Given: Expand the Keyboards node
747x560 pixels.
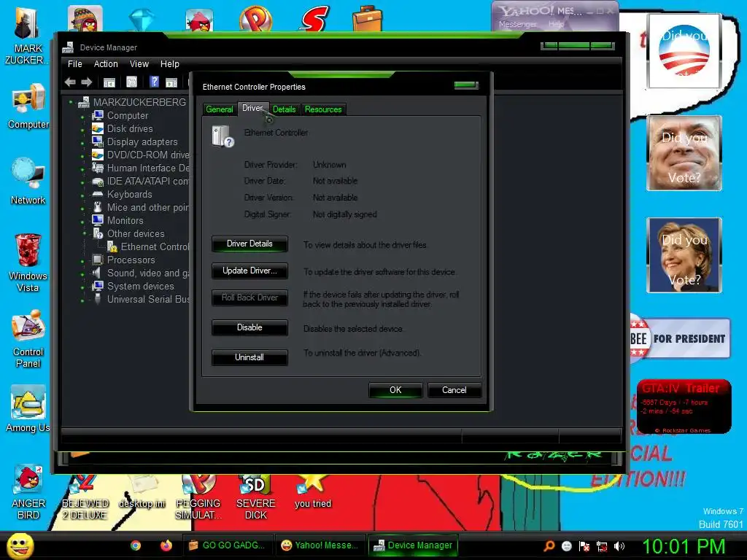Looking at the screenshot, I should (x=83, y=195).
